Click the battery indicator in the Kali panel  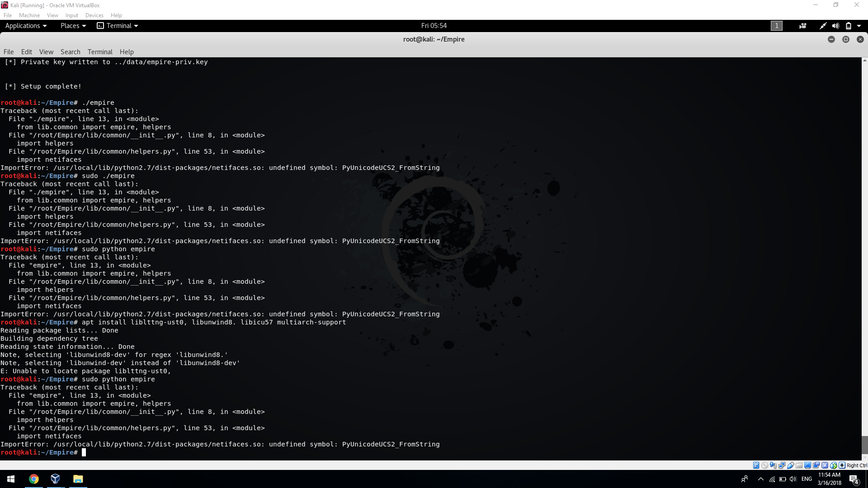pyautogui.click(x=849, y=26)
